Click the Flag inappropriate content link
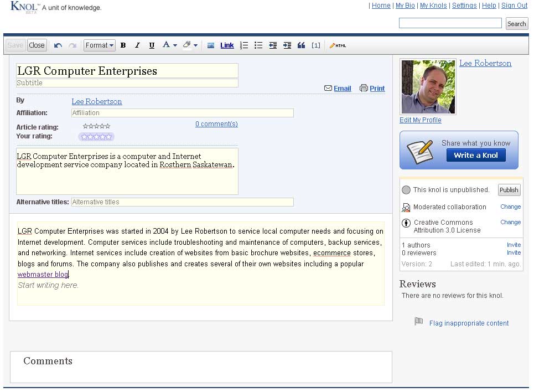The width and height of the screenshot is (534, 392). click(469, 323)
